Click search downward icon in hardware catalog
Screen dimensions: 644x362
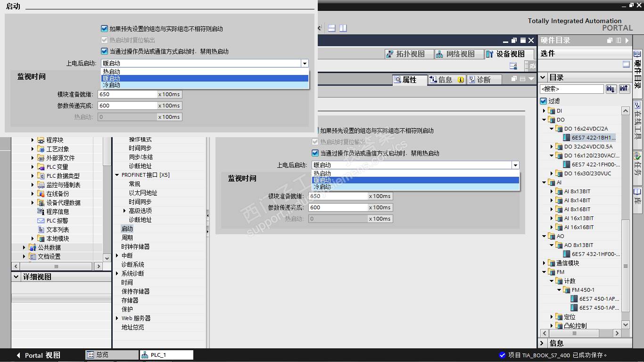coord(611,89)
